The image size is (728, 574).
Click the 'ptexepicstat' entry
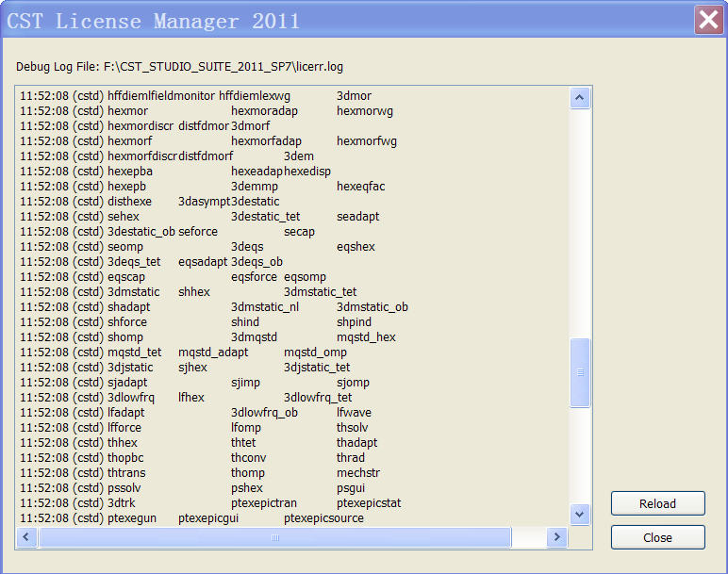click(x=369, y=503)
